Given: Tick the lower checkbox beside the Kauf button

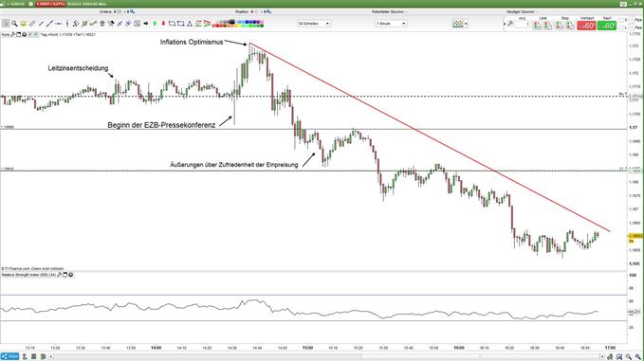Looking at the screenshot, I should [x=621, y=27].
